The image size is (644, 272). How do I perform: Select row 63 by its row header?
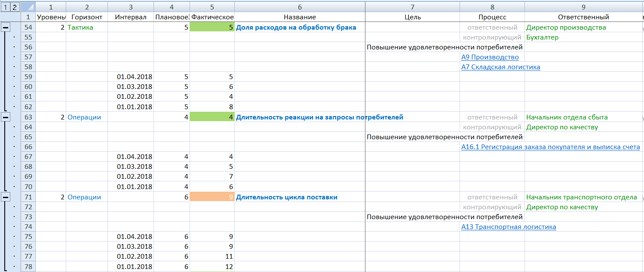(x=28, y=117)
